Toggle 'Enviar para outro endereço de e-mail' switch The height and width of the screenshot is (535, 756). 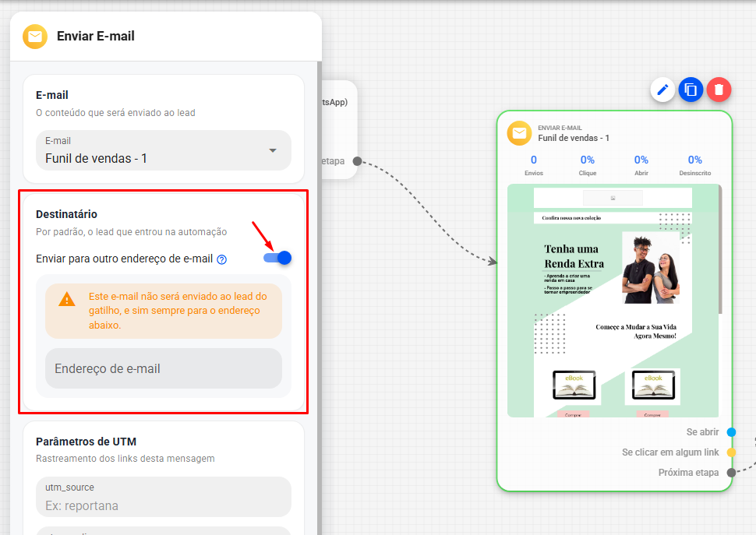[x=277, y=258]
